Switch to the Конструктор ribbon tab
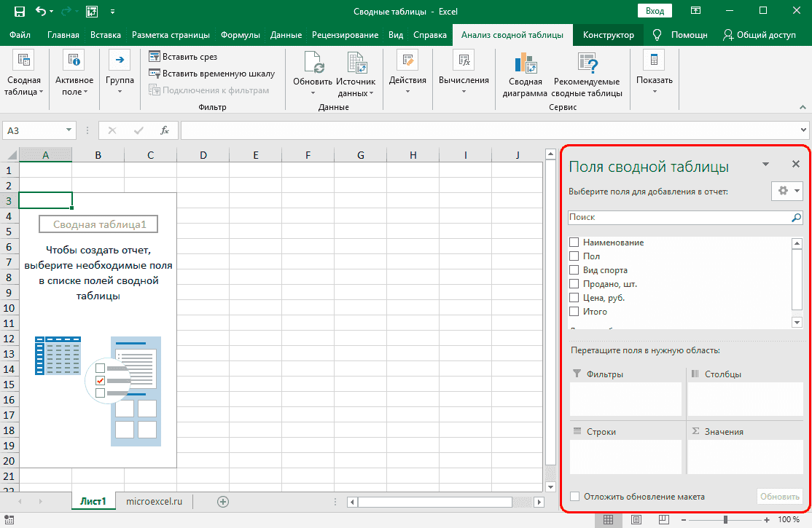Screen dimensions: 812x528 pos(609,35)
